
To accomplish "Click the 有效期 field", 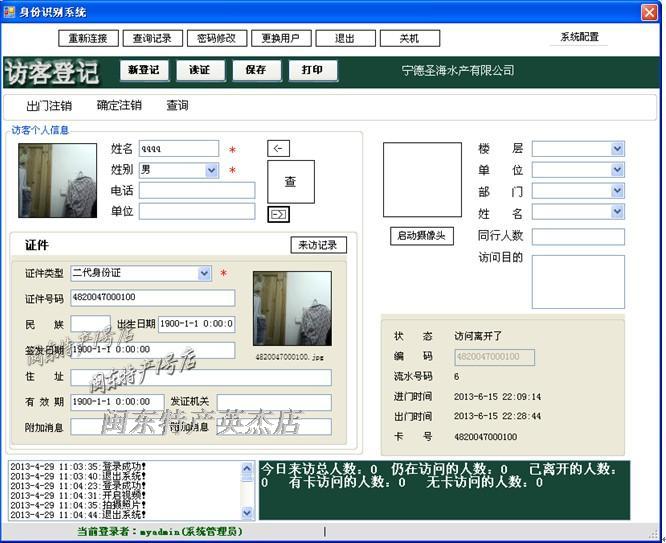I will point(117,402).
